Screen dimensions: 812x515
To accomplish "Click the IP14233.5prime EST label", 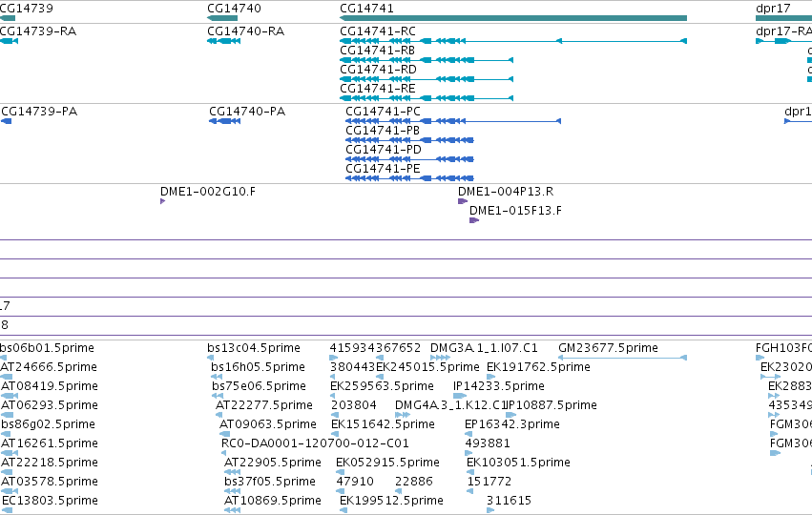I will coord(499,386).
